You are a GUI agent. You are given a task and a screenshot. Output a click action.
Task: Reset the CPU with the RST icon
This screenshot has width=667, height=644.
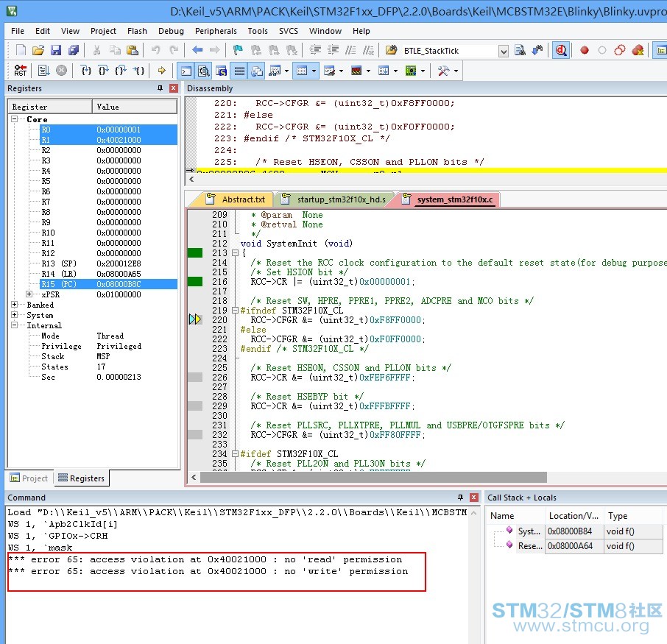click(21, 70)
